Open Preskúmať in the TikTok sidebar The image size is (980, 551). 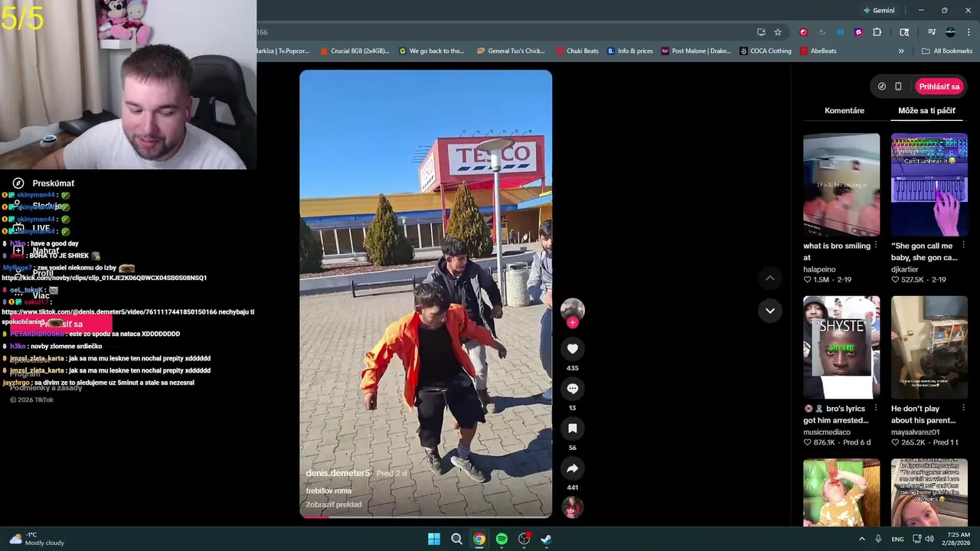point(44,184)
